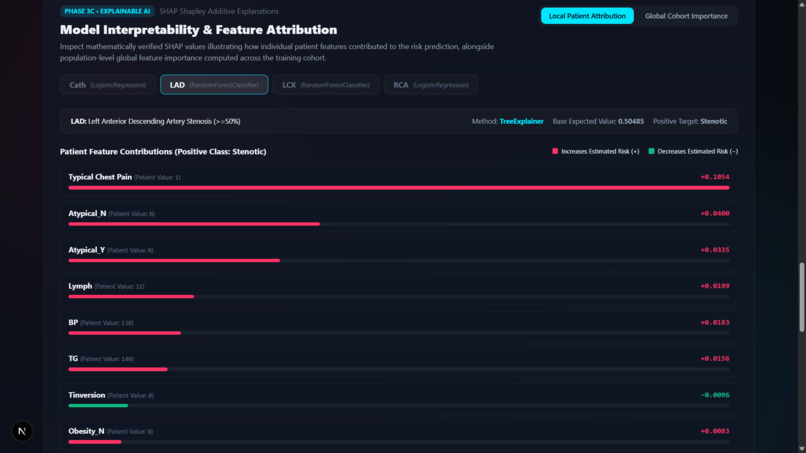This screenshot has height=453, width=806.
Task: Click the +0.0199 SHAP value
Action: pos(715,286)
